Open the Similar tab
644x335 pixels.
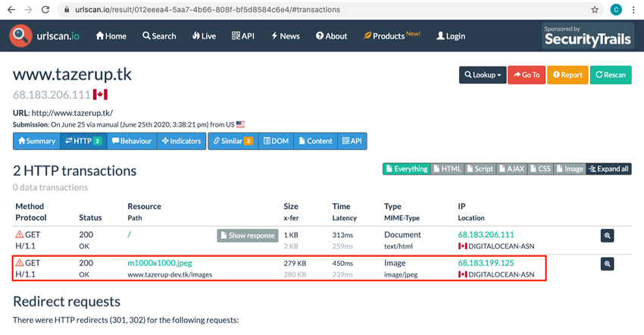tap(233, 141)
